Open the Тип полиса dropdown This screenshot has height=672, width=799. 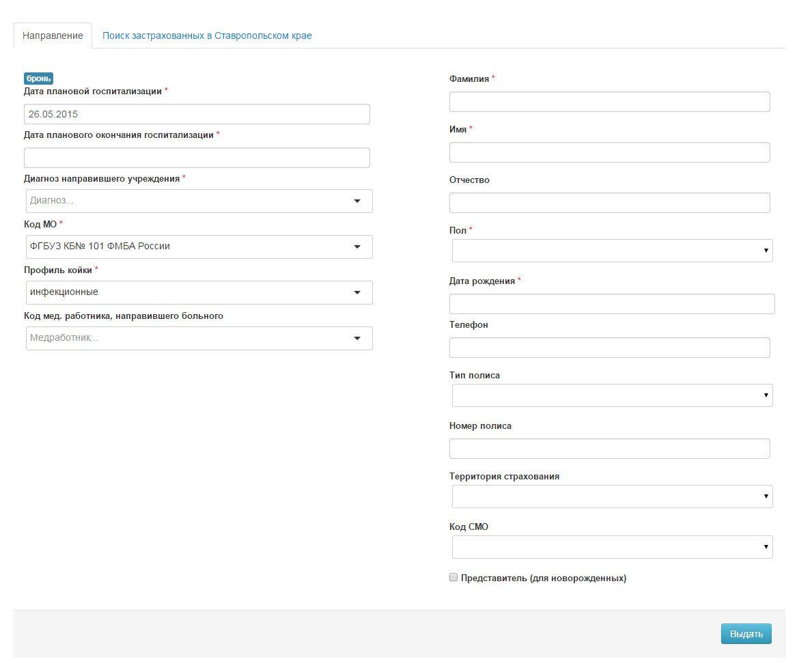[x=612, y=395]
